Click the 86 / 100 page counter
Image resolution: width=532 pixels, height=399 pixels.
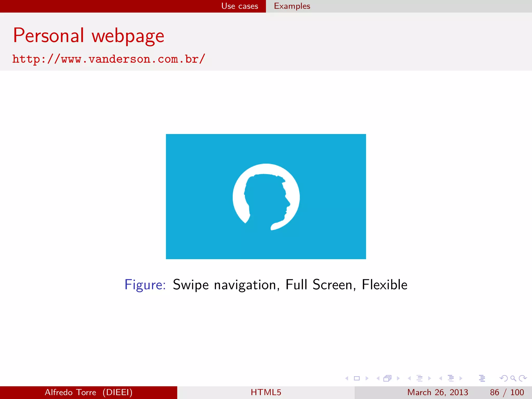pos(507,392)
